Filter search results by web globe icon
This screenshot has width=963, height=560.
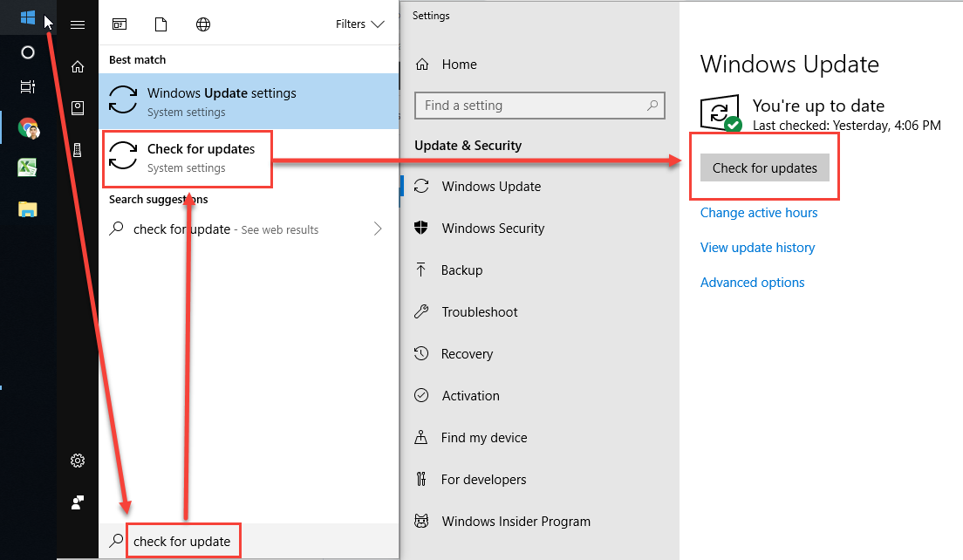tap(203, 24)
